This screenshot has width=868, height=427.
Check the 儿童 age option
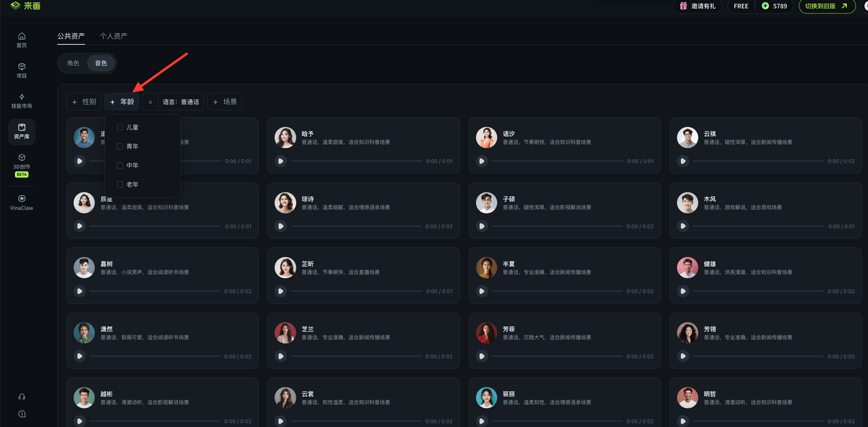[x=120, y=127]
